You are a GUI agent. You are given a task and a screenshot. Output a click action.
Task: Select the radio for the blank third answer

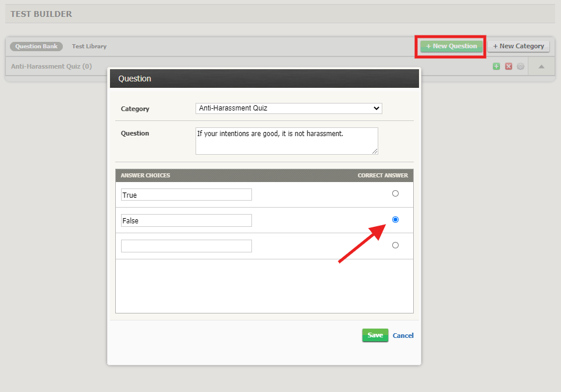point(395,245)
